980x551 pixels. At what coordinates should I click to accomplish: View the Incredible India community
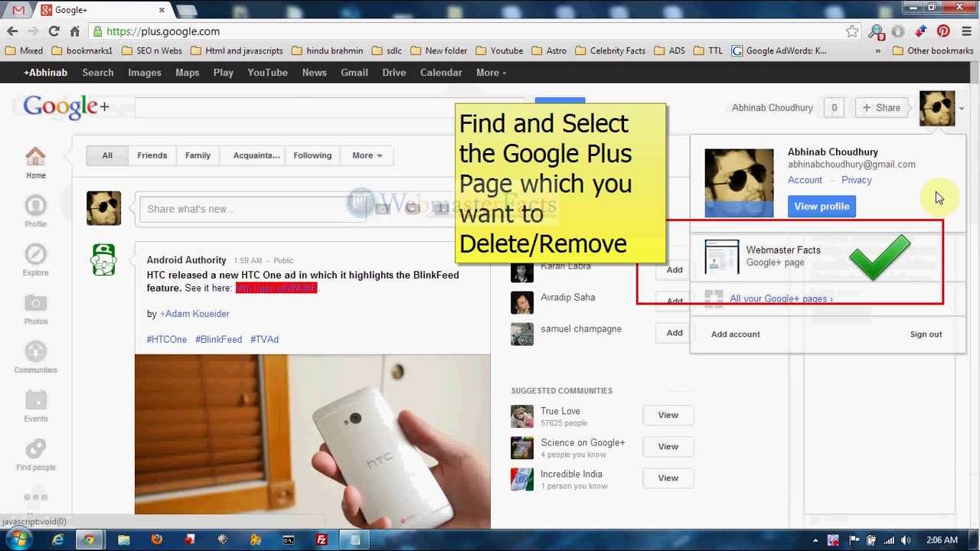668,478
